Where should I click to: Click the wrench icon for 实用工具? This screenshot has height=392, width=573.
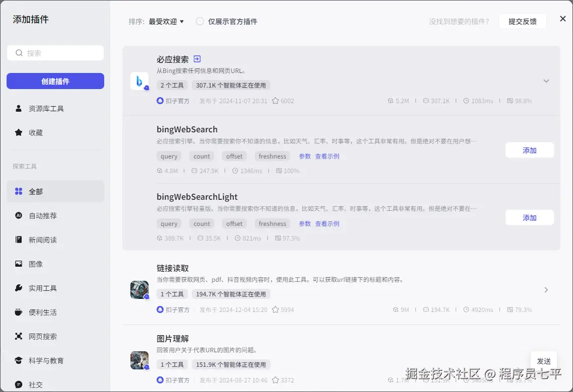coord(18,288)
